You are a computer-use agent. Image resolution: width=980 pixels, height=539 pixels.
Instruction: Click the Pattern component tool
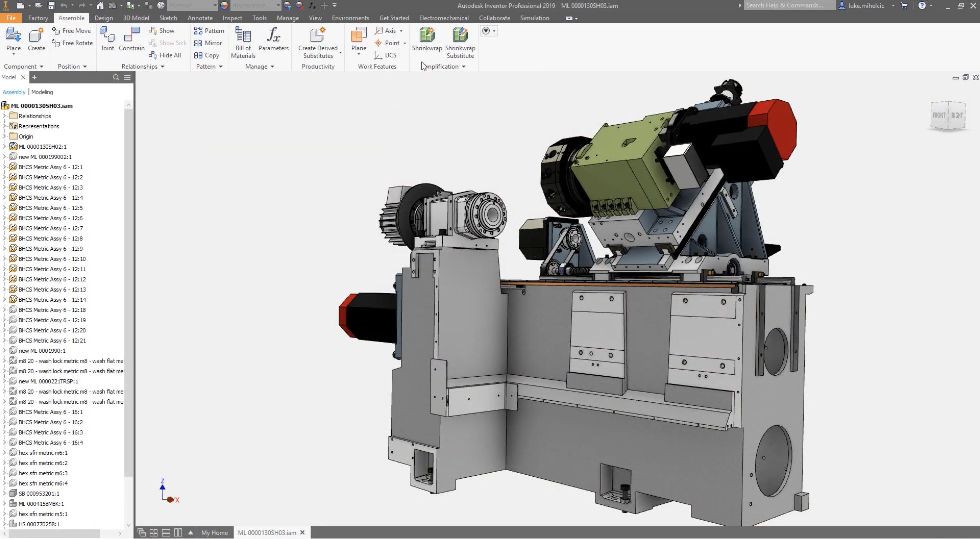click(209, 31)
